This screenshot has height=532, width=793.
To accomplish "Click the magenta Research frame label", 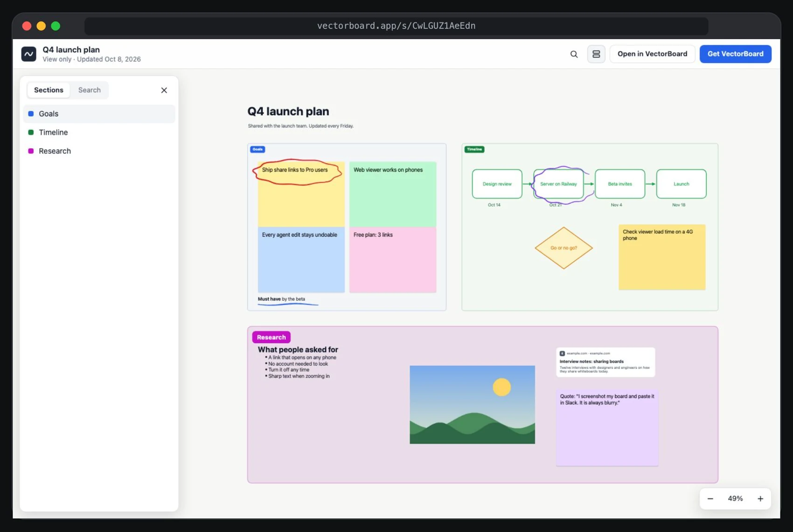I will point(271,337).
